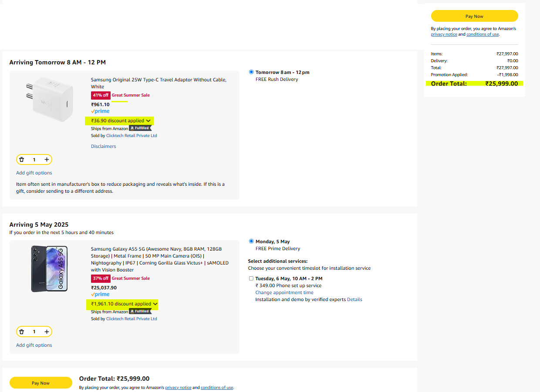Click the Promotion Applied -₹1,998.00 amount

[x=508, y=75]
